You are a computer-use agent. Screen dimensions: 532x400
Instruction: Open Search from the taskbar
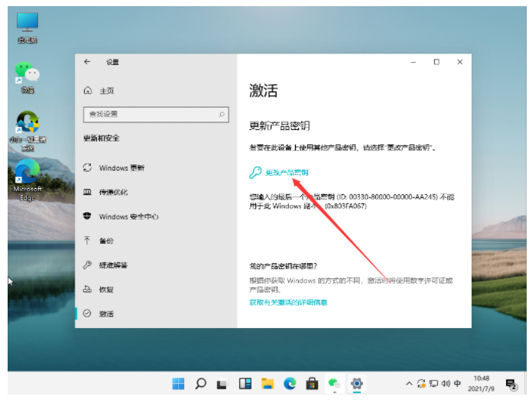[200, 383]
